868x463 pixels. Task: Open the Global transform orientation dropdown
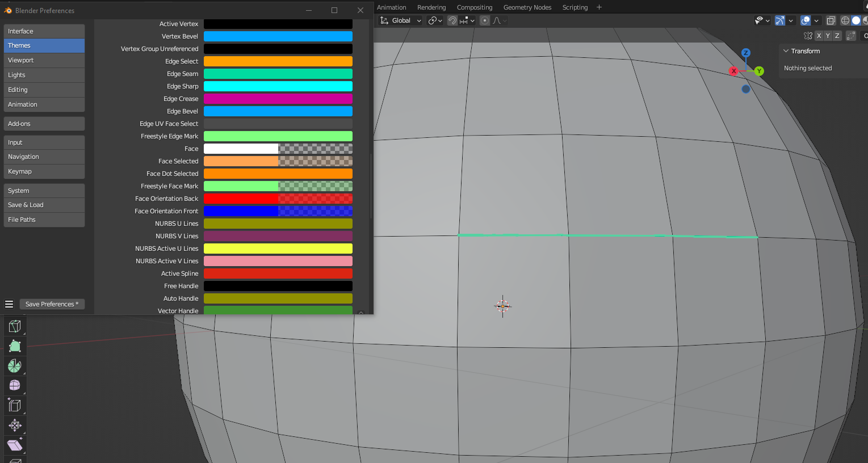tap(401, 20)
